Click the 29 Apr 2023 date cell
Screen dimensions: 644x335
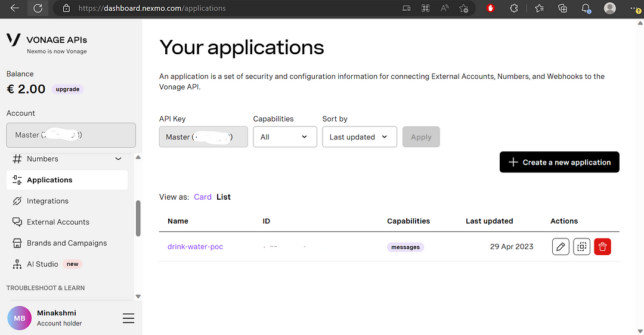tap(512, 247)
